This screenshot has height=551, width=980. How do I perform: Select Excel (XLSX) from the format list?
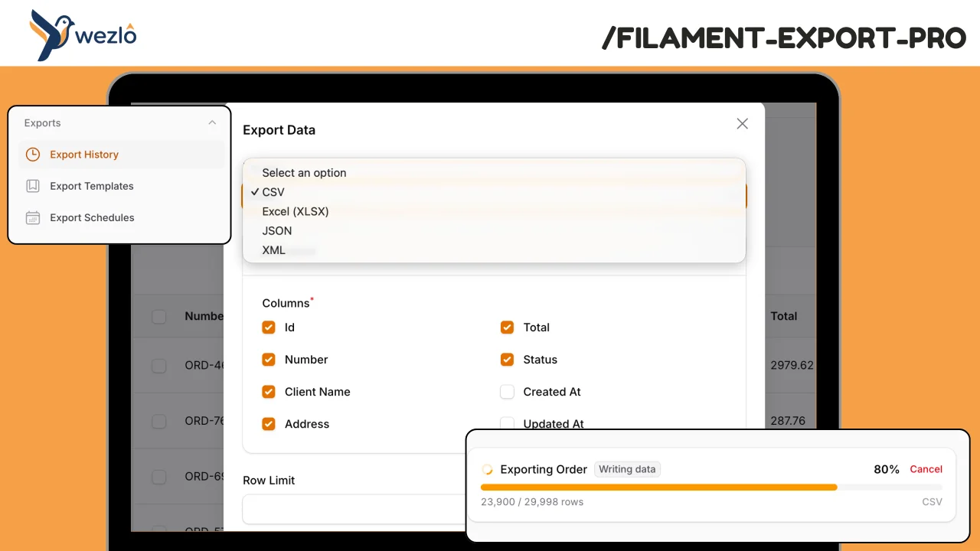pyautogui.click(x=295, y=211)
